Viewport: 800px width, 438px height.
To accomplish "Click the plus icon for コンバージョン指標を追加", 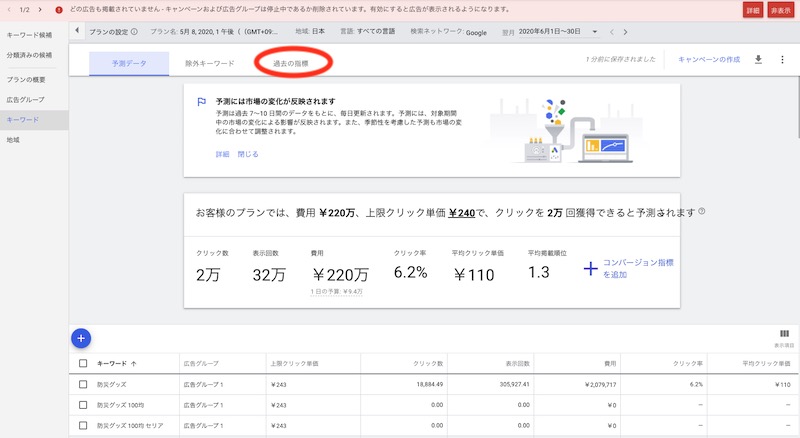I will 590,268.
